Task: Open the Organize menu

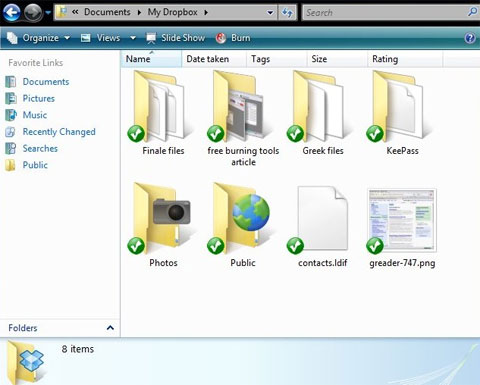Action: click(x=38, y=38)
